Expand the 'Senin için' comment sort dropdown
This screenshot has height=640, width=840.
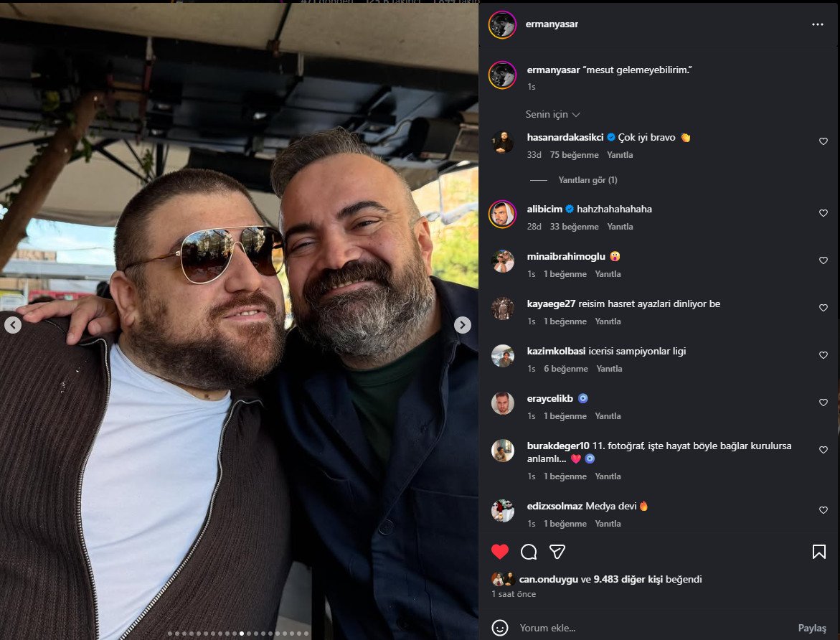click(x=552, y=115)
